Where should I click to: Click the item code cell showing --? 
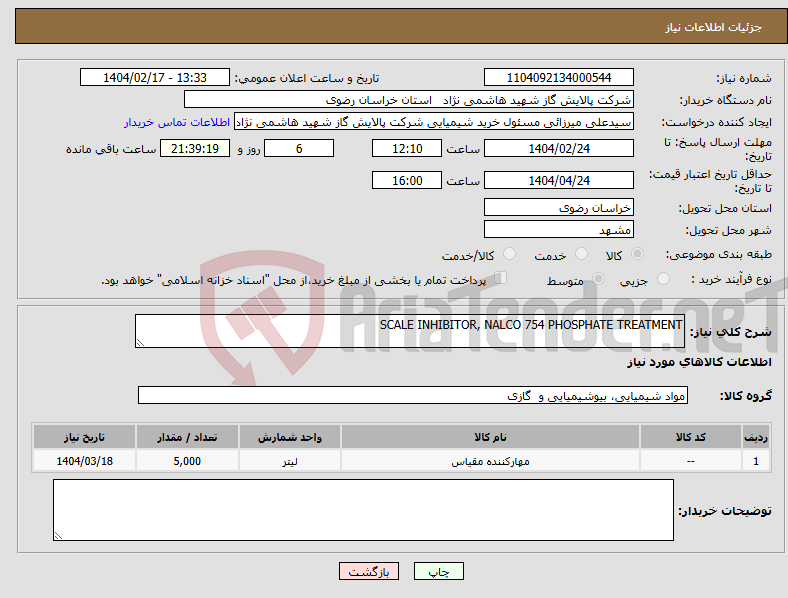pos(691,460)
